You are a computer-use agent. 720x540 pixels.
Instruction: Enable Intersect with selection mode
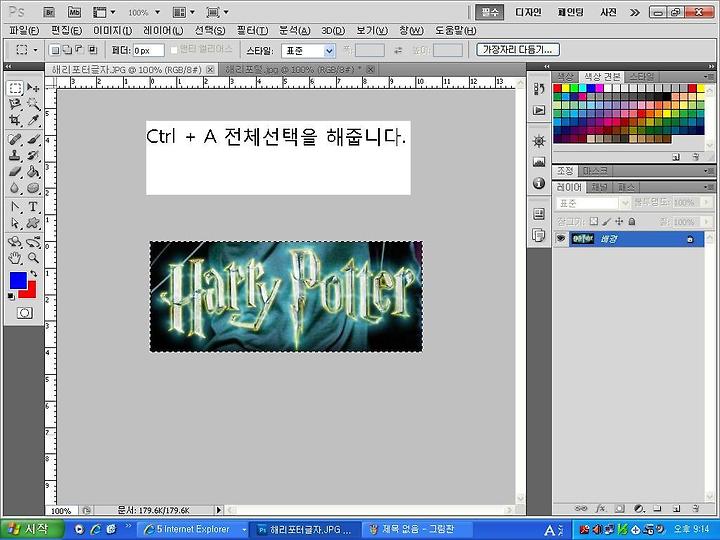(x=92, y=50)
